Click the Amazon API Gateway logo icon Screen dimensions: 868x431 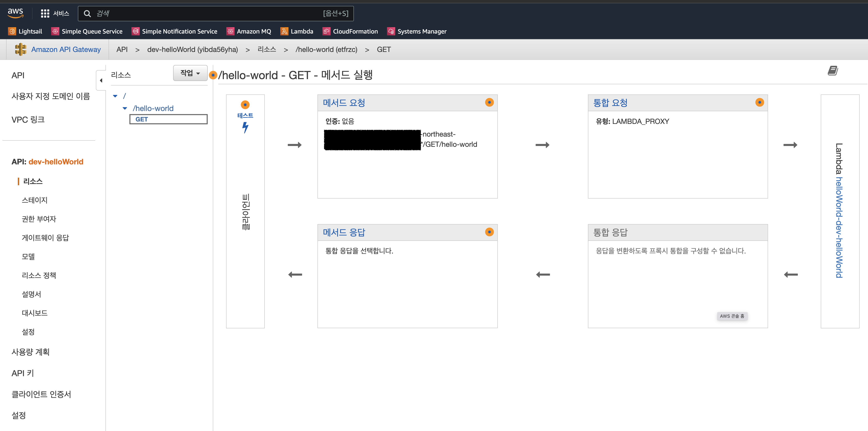(21, 49)
